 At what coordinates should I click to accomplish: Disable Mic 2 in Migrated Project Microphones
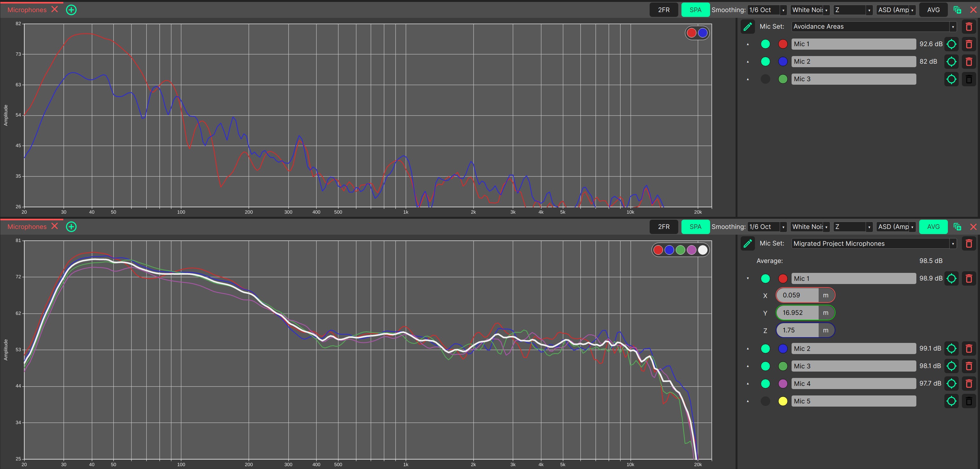click(x=765, y=349)
